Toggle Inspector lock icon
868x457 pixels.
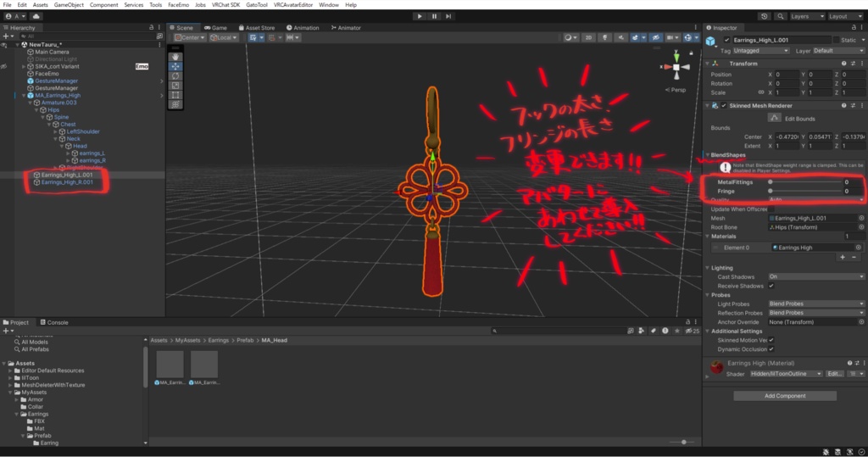(x=854, y=28)
